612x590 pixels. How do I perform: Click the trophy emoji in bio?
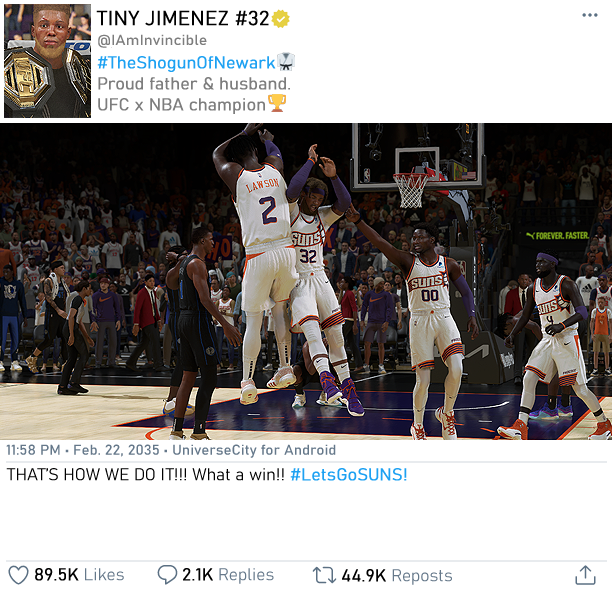click(x=277, y=103)
